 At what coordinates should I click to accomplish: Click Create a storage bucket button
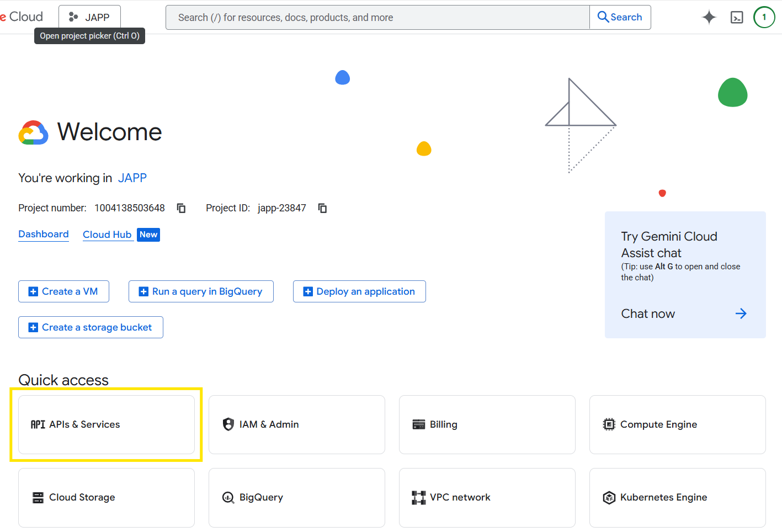[91, 327]
